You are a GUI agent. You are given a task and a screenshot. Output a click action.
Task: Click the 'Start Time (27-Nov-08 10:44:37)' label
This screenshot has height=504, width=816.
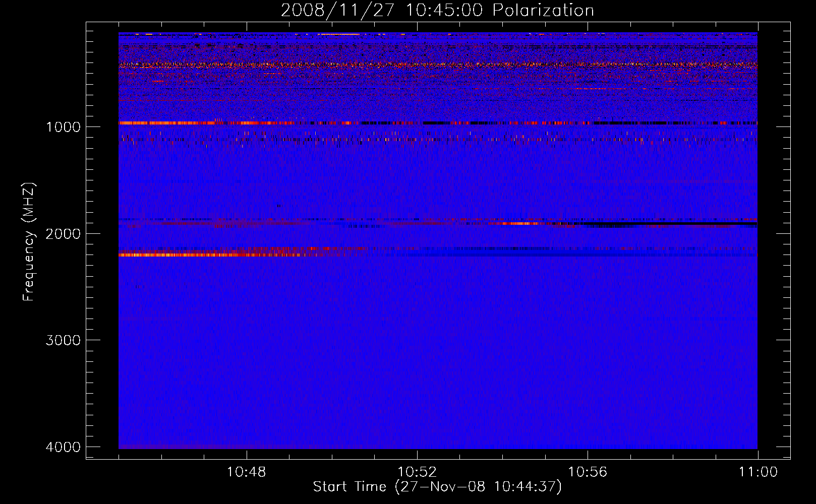(x=437, y=487)
